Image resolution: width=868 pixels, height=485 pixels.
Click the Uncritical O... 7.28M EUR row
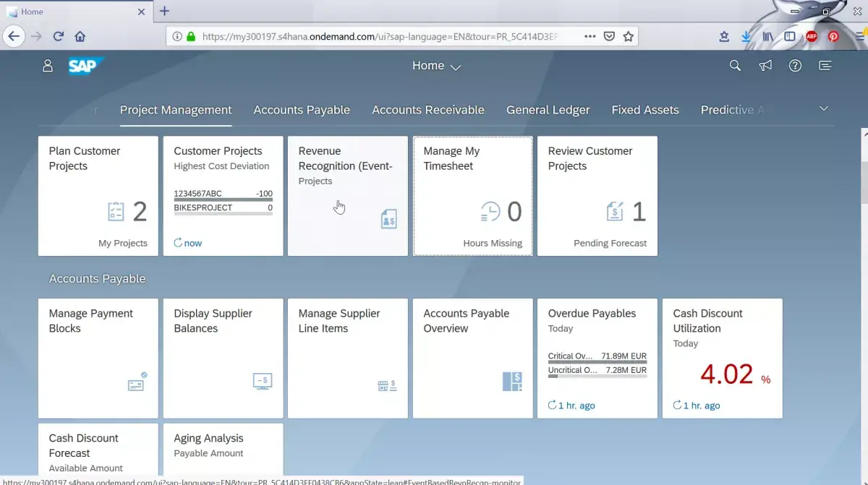coord(597,372)
